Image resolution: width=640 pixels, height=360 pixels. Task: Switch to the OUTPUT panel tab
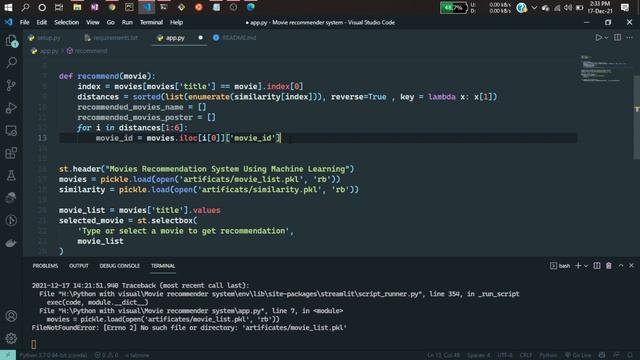[x=79, y=266]
